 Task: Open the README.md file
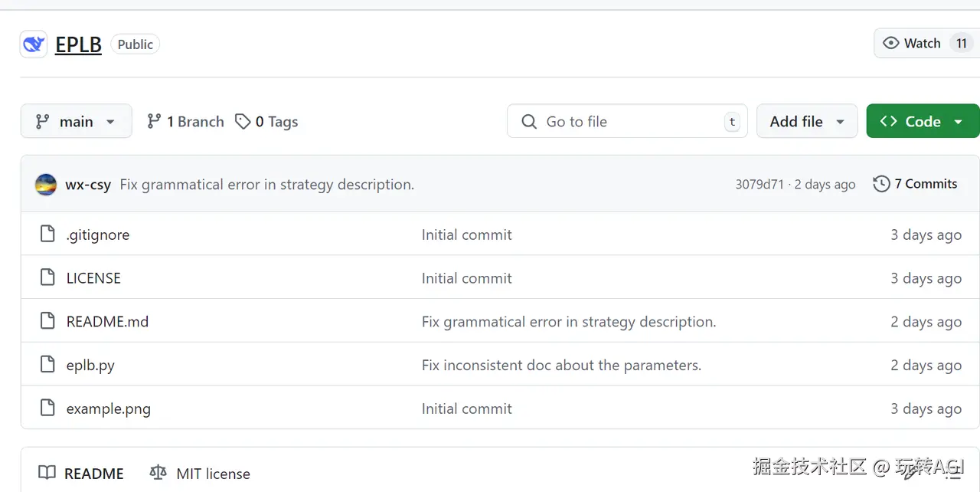(107, 322)
